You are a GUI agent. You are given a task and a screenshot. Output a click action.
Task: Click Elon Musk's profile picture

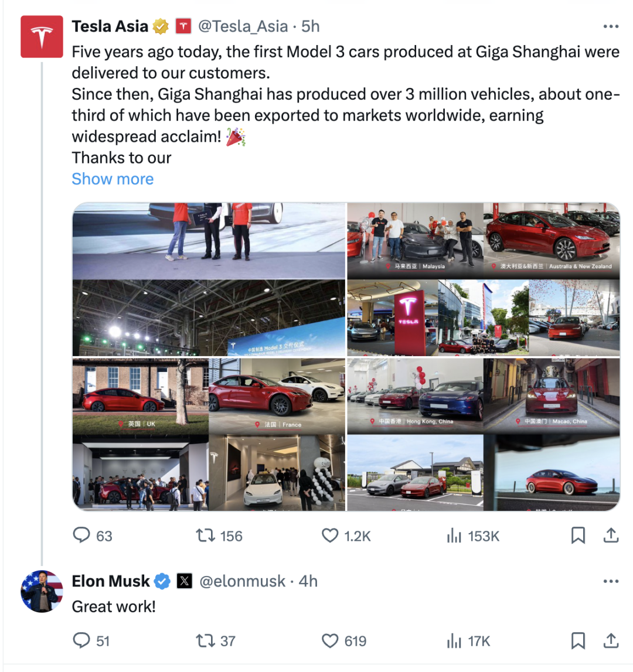(42, 591)
